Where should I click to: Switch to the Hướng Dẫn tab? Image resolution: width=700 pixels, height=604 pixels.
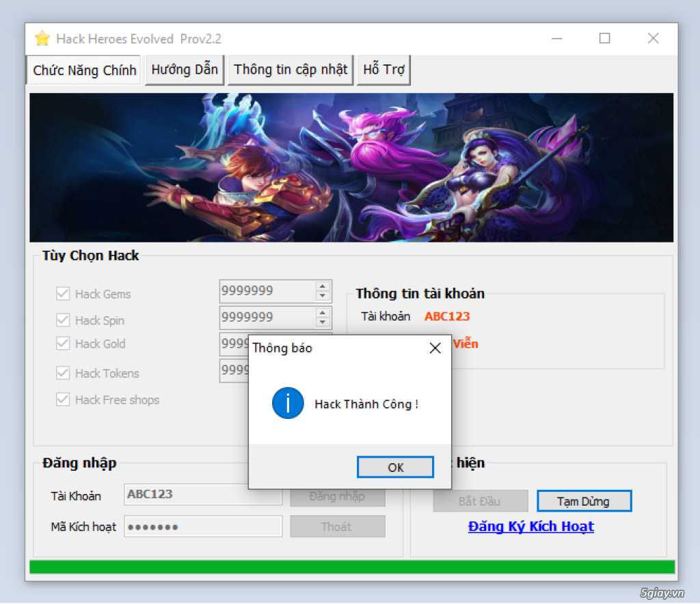coord(185,69)
